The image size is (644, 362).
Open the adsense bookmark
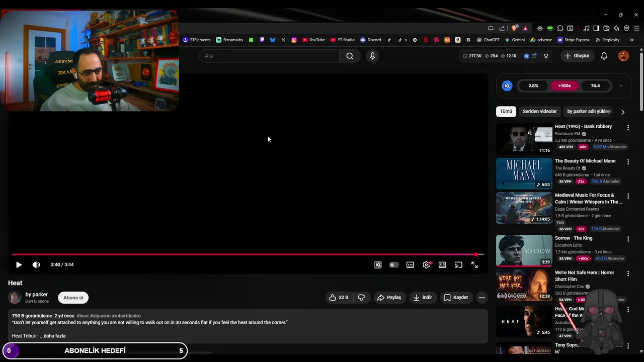[541, 40]
